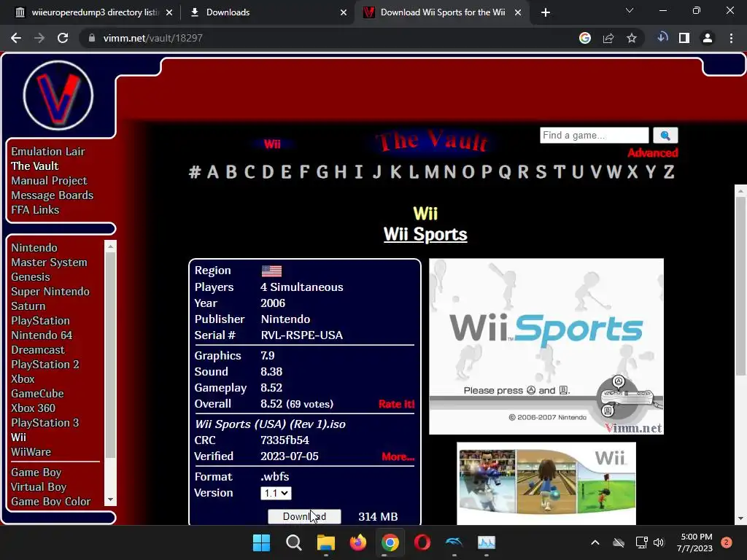
Task: Click systems list scroll down arrow
Action: (111, 500)
